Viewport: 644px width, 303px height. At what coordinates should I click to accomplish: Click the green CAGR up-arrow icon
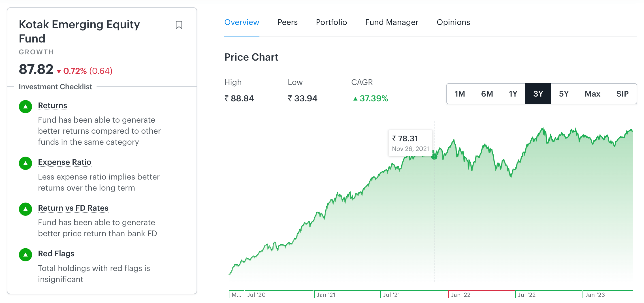355,99
